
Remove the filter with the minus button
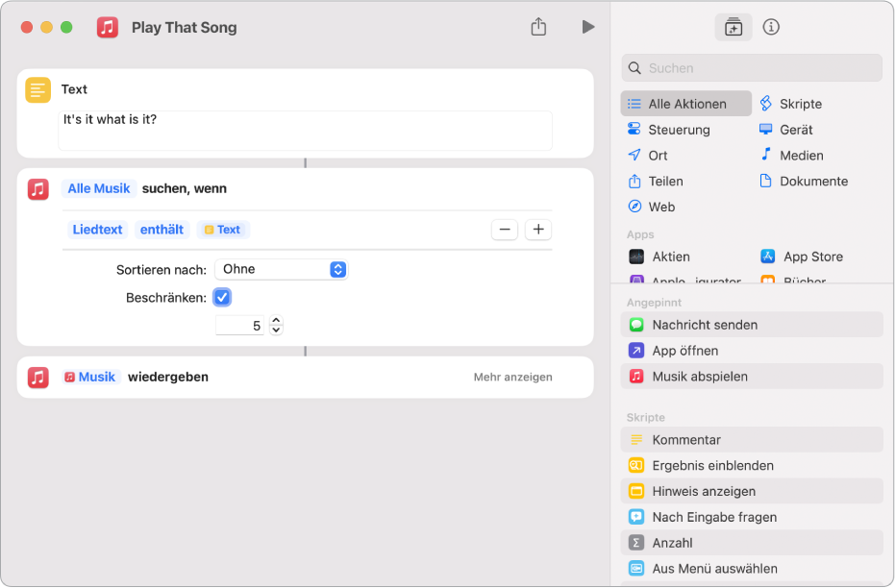tap(505, 230)
